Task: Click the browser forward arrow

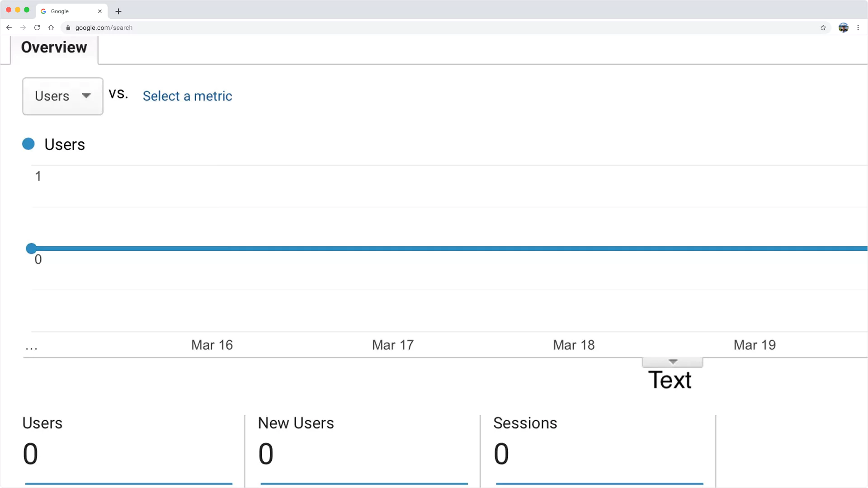Action: click(x=23, y=28)
